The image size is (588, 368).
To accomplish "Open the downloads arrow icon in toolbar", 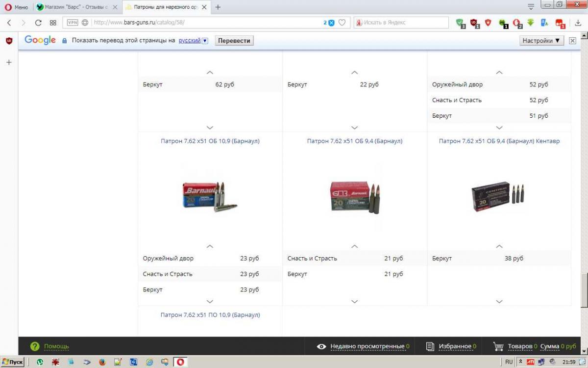I will (x=578, y=23).
